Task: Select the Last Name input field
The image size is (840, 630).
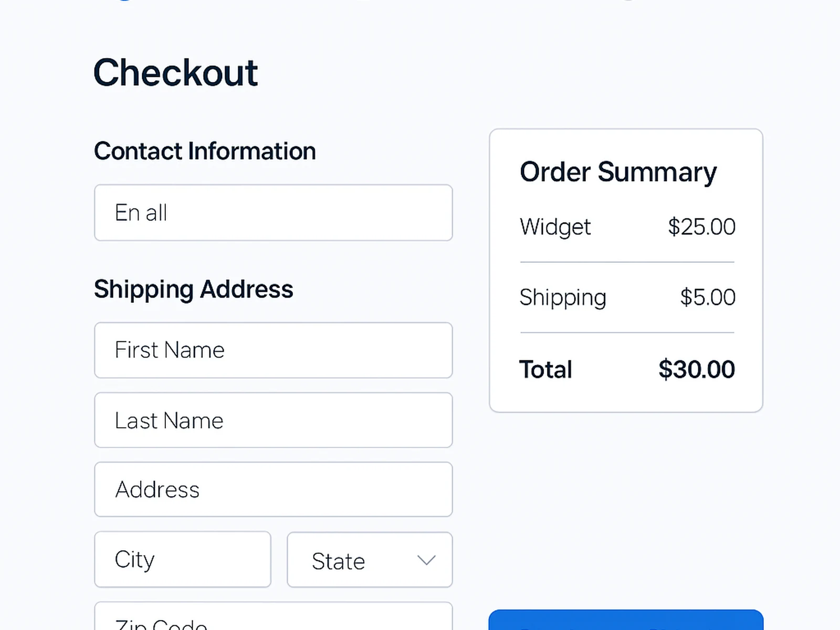Action: point(273,420)
